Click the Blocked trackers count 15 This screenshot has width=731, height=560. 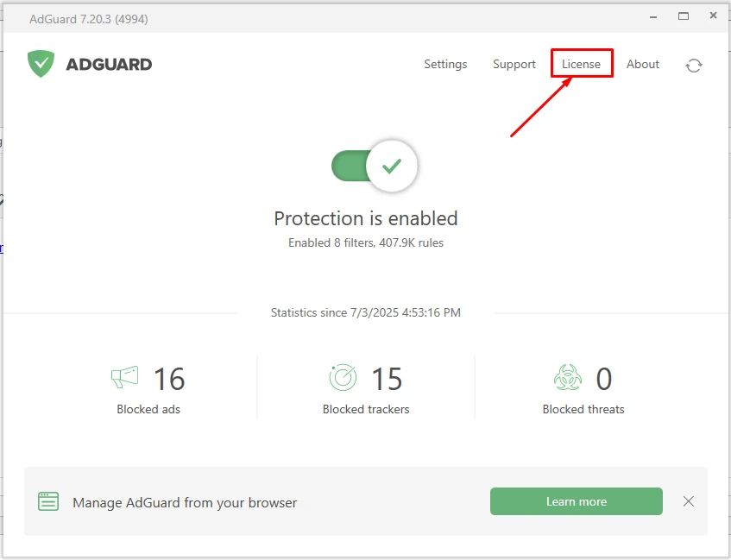[x=388, y=379]
